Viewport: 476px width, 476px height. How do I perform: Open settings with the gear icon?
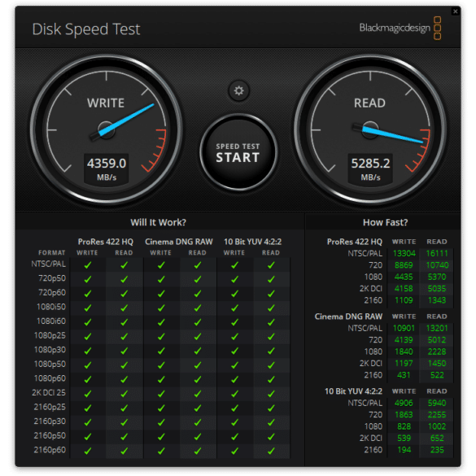click(238, 91)
